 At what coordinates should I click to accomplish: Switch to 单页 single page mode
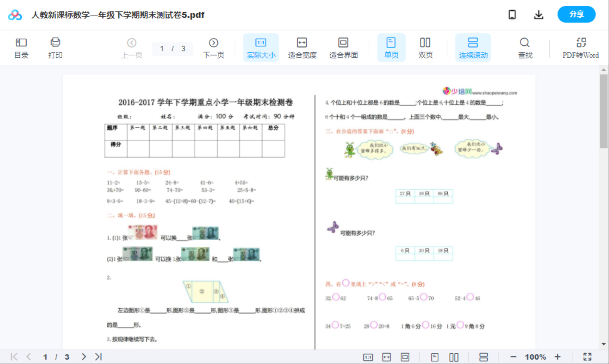391,47
